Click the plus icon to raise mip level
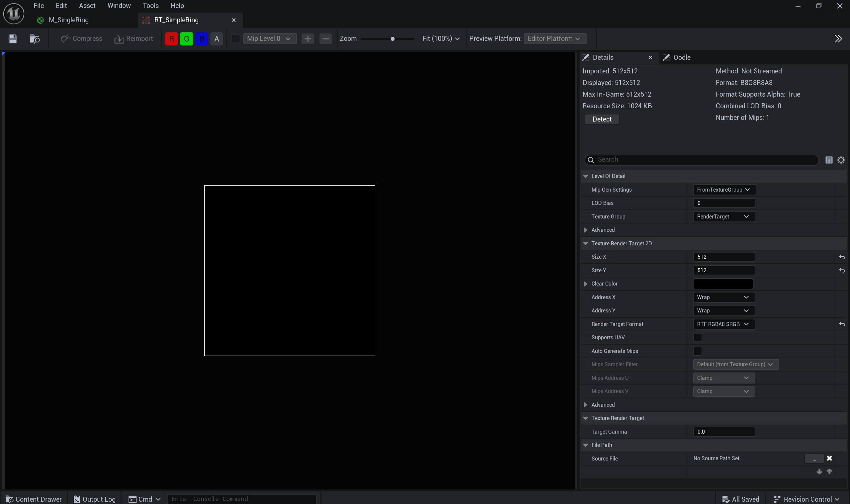Image resolution: width=850 pixels, height=504 pixels. (308, 39)
